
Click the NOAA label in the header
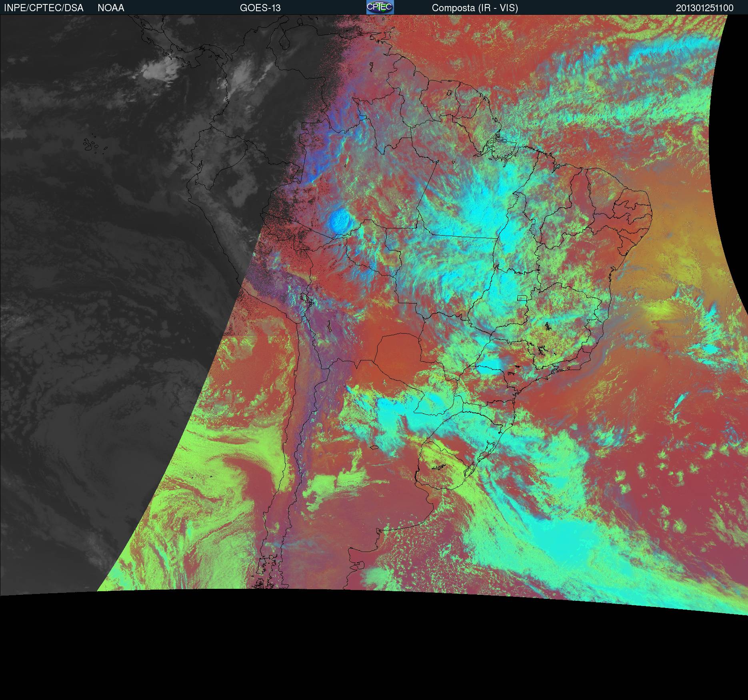[111, 8]
